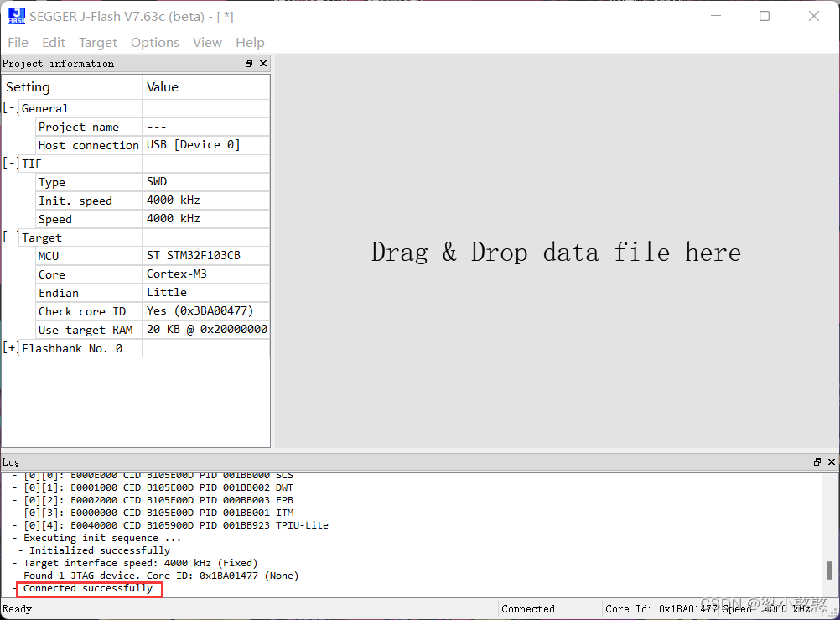
Task: Select the Project name setting row
Action: pyautogui.click(x=153, y=128)
